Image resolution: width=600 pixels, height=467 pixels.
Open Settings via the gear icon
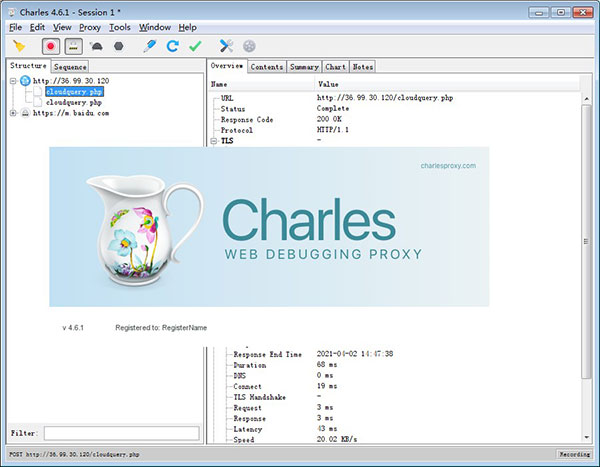(x=249, y=46)
